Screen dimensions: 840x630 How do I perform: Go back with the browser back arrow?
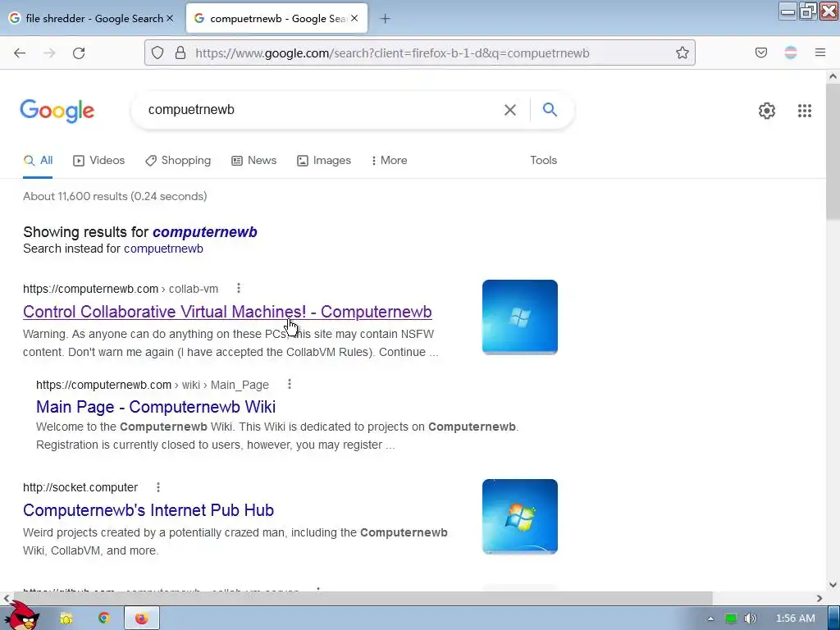click(x=20, y=52)
